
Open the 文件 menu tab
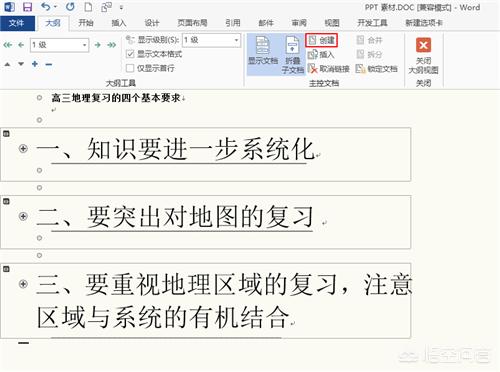pos(16,23)
